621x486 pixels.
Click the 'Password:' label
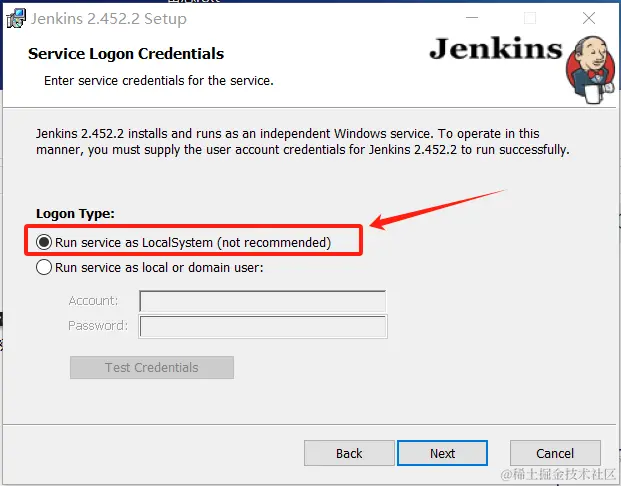click(98, 326)
